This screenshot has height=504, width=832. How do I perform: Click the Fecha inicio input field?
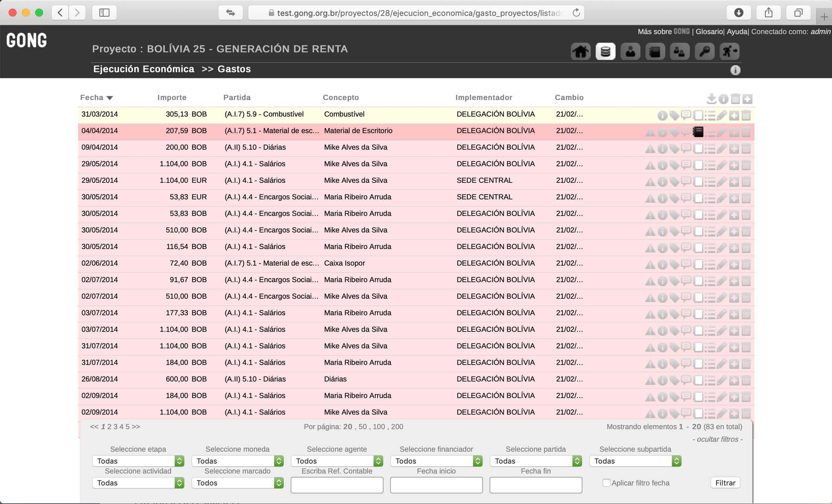(x=436, y=485)
